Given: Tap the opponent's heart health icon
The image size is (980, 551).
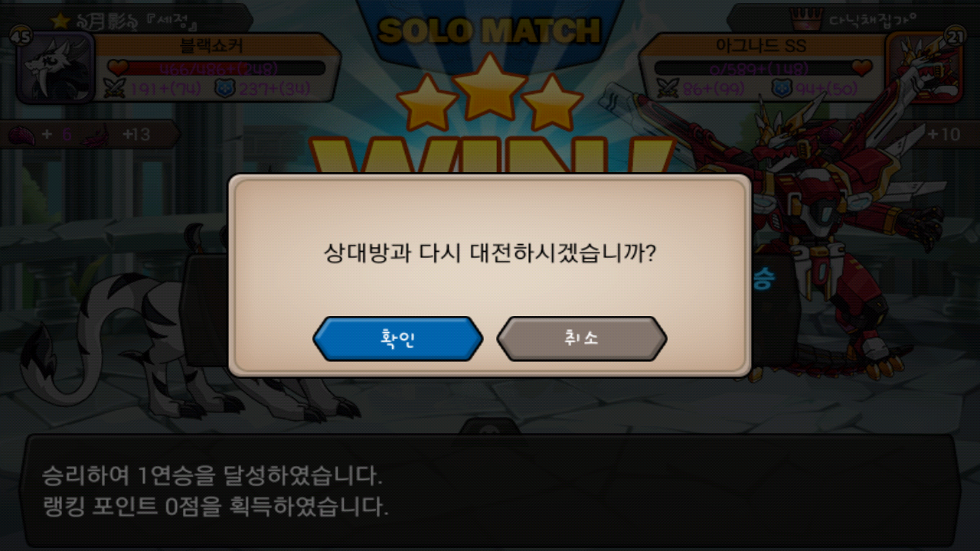Looking at the screenshot, I should [x=862, y=67].
